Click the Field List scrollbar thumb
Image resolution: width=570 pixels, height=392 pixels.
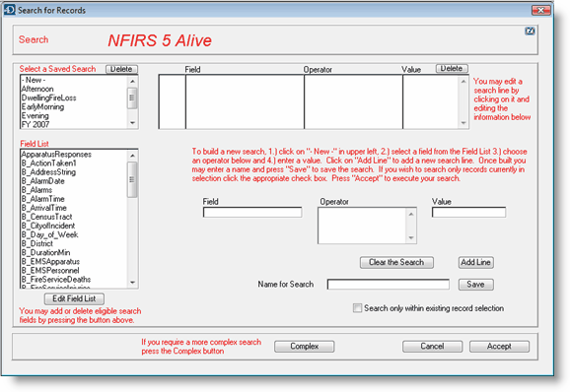click(x=133, y=179)
